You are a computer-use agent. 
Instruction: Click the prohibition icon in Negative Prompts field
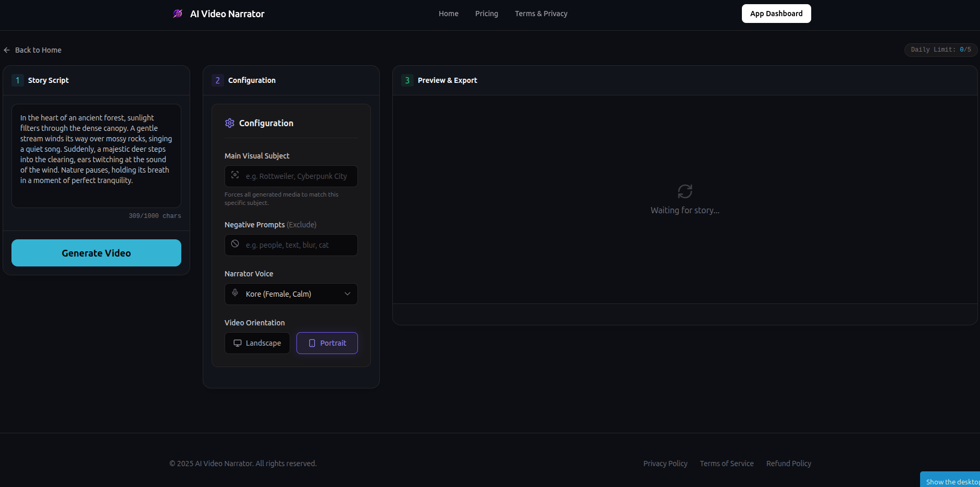click(x=235, y=245)
